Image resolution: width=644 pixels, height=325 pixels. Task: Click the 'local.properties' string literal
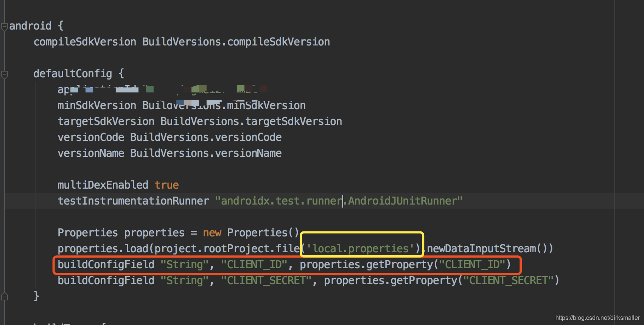[x=360, y=248]
